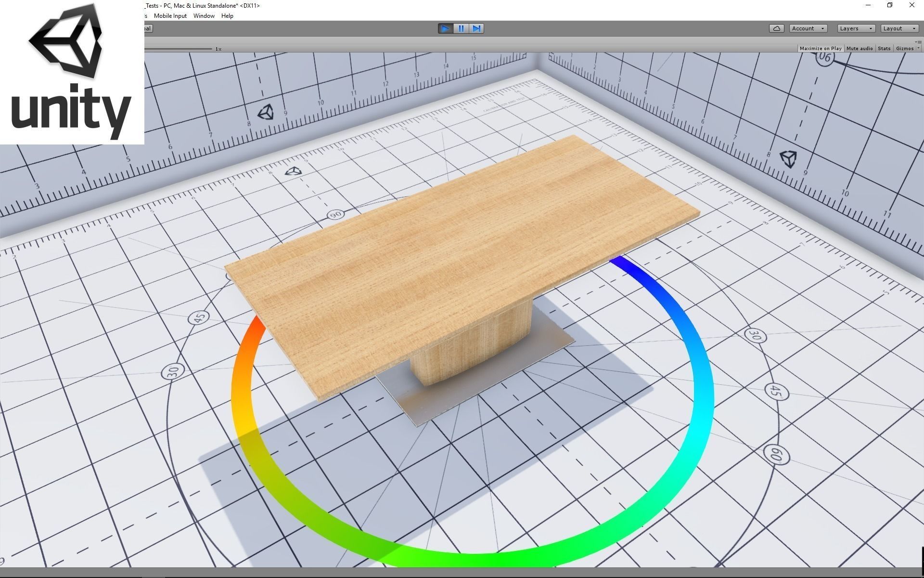Toggle Maximize on Play
Image resolution: width=924 pixels, height=578 pixels.
click(x=820, y=49)
